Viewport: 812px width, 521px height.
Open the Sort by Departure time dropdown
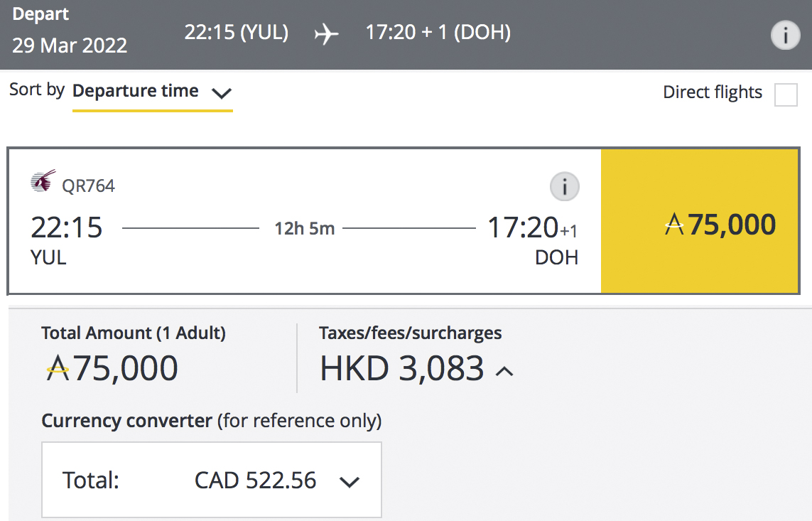pyautogui.click(x=152, y=92)
